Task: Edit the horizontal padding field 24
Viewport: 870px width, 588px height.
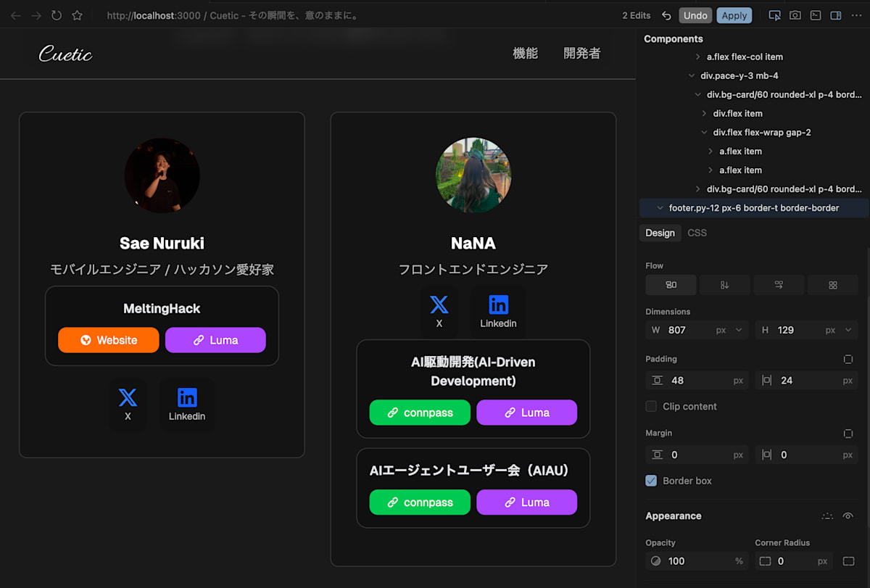Action: coord(806,380)
